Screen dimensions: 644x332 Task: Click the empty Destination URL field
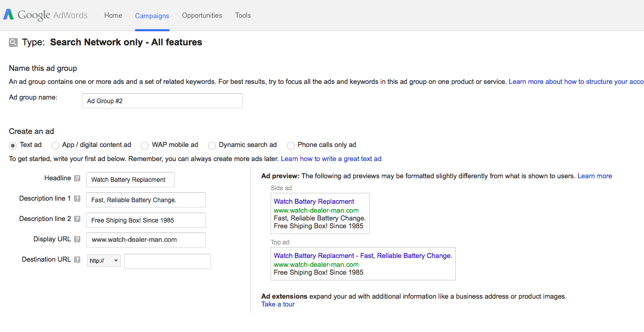167,261
